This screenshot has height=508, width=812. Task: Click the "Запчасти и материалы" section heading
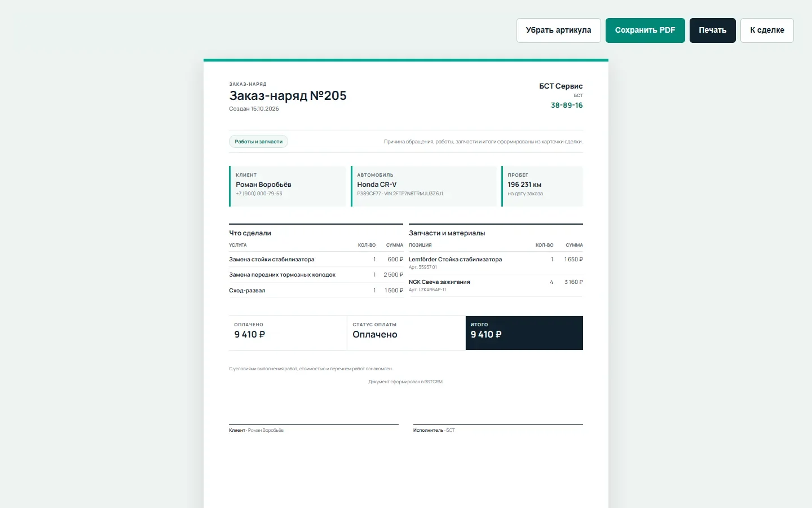447,233
